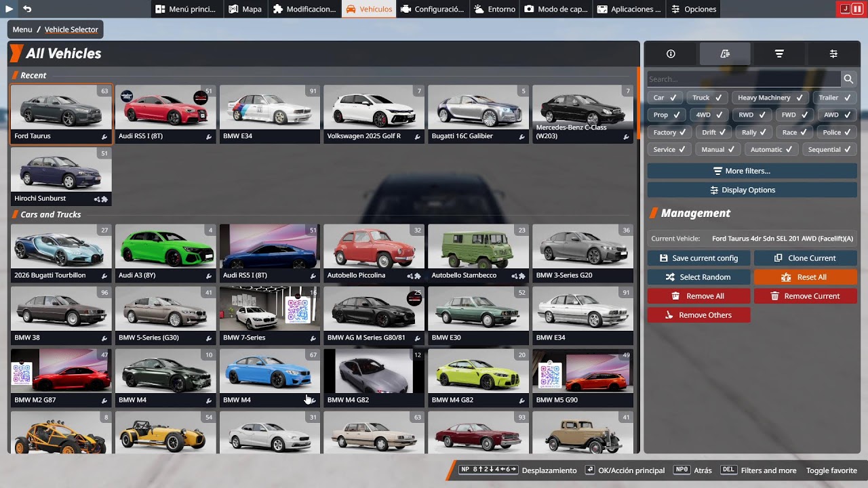Viewport: 868px width, 488px height.
Task: Collapse the Recent section header
Action: pos(33,75)
